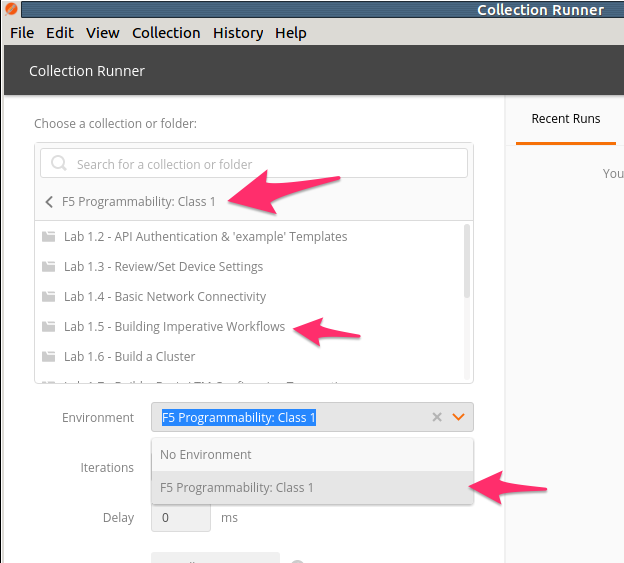624x563 pixels.
Task: Switch to the Recent Runs tab
Action: coord(566,119)
